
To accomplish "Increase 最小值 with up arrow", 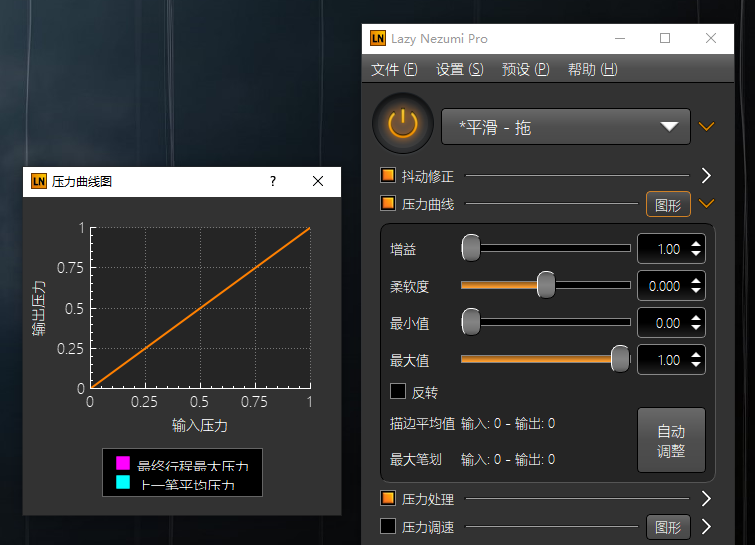I will tap(696, 318).
